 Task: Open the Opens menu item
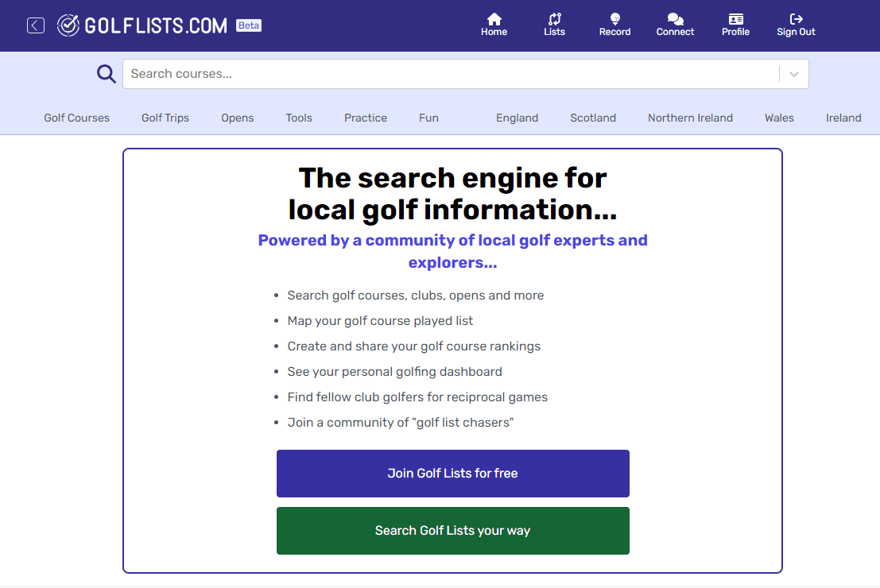click(x=238, y=118)
